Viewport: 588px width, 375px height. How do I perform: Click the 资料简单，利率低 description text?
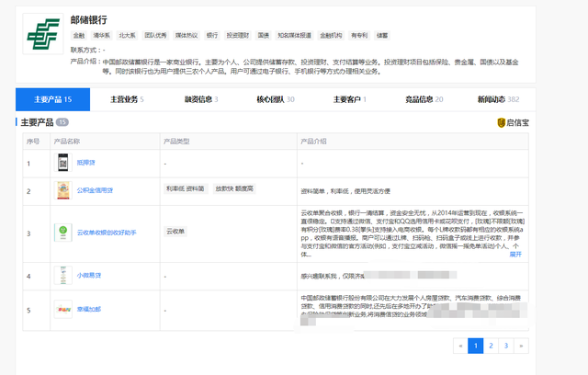click(x=345, y=191)
